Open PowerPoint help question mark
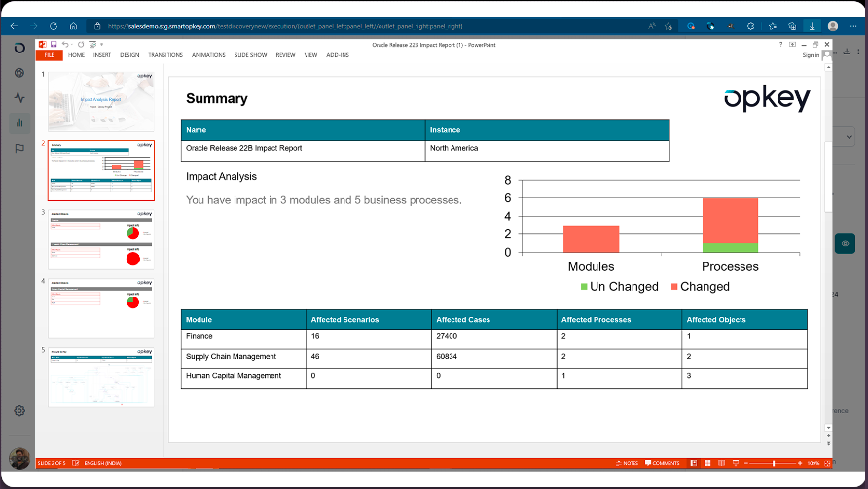Image resolution: width=868 pixels, height=489 pixels. (x=781, y=45)
